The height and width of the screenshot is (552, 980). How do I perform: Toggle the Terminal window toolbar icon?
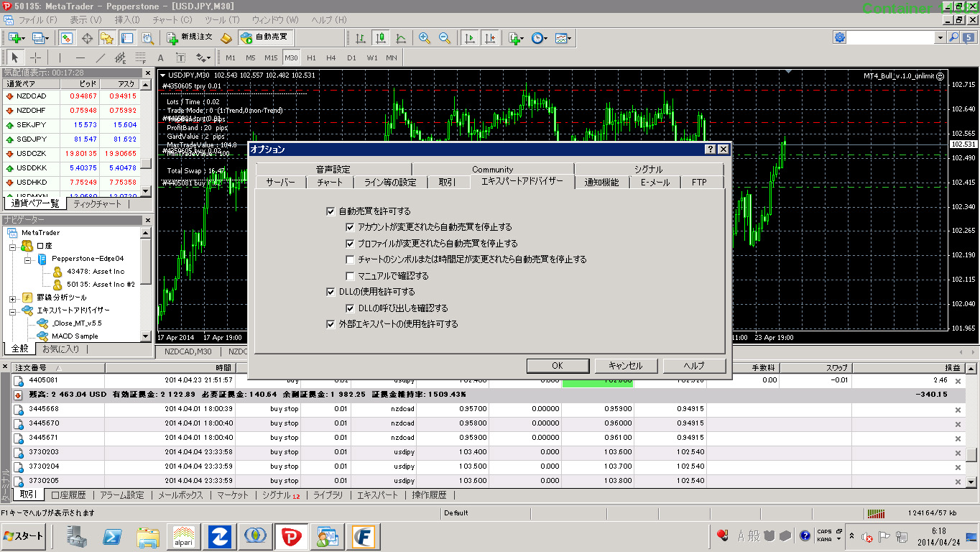point(126,37)
